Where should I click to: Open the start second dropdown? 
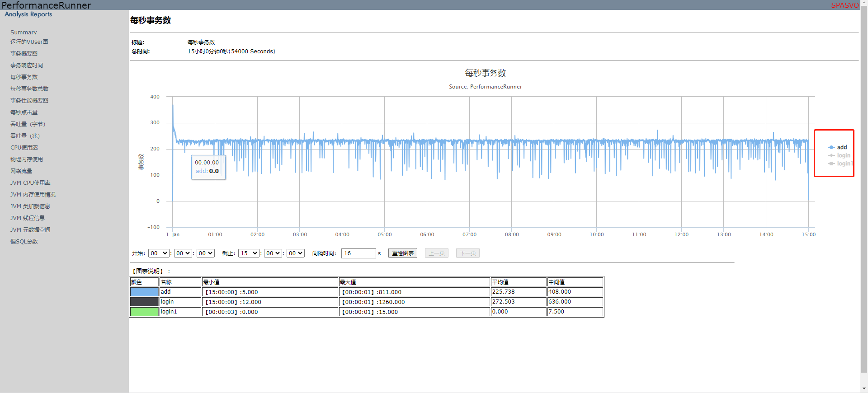206,253
